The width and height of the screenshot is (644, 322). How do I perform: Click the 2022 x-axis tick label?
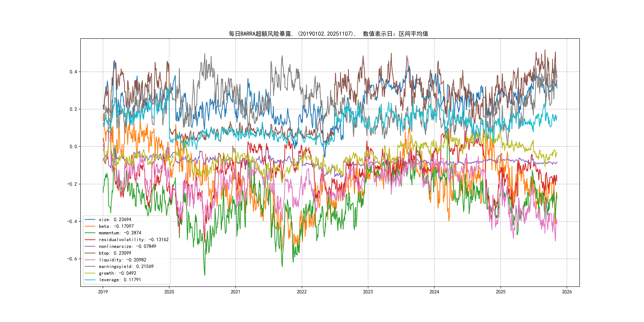click(302, 292)
